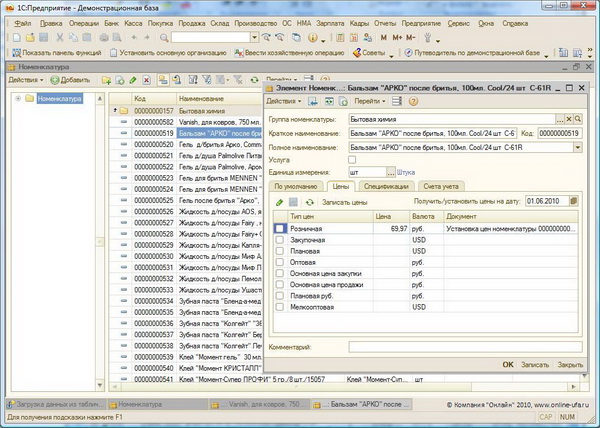Image resolution: width=600 pixels, height=428 pixels.
Task: Open the calendar icon in main toolbar
Action: tap(354, 37)
